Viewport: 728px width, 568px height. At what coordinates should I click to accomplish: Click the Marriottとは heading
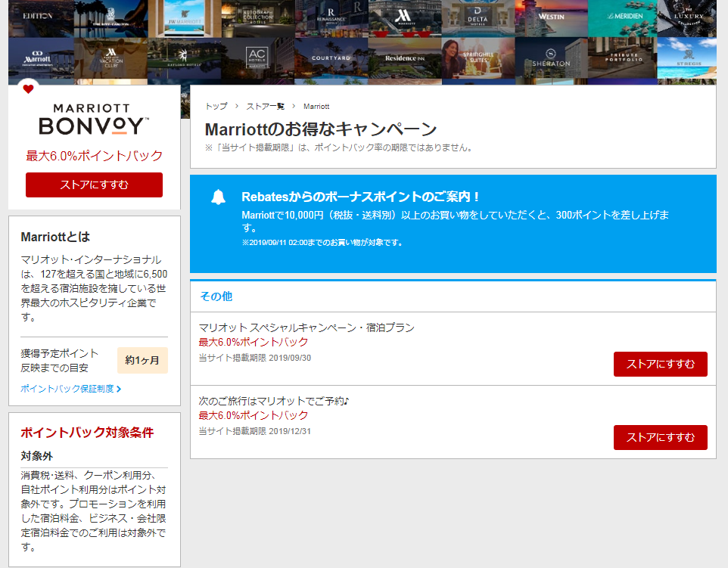coord(55,237)
